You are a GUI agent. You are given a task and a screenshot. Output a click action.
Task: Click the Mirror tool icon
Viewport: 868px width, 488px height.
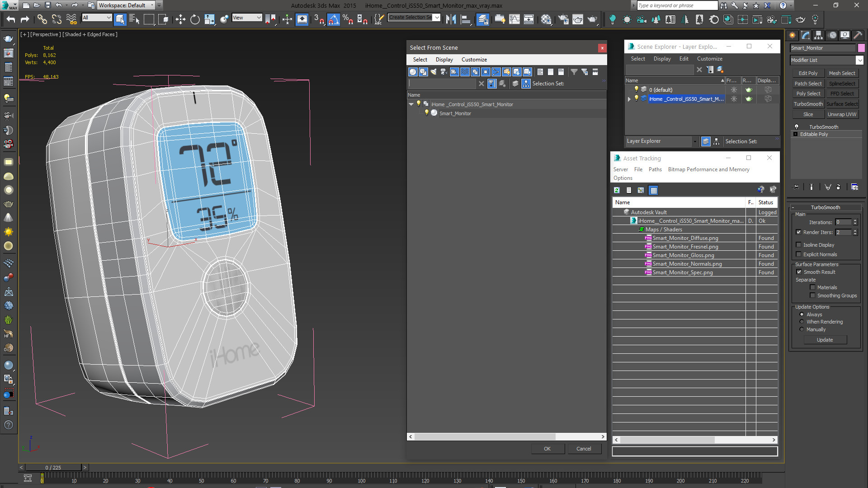coord(451,19)
